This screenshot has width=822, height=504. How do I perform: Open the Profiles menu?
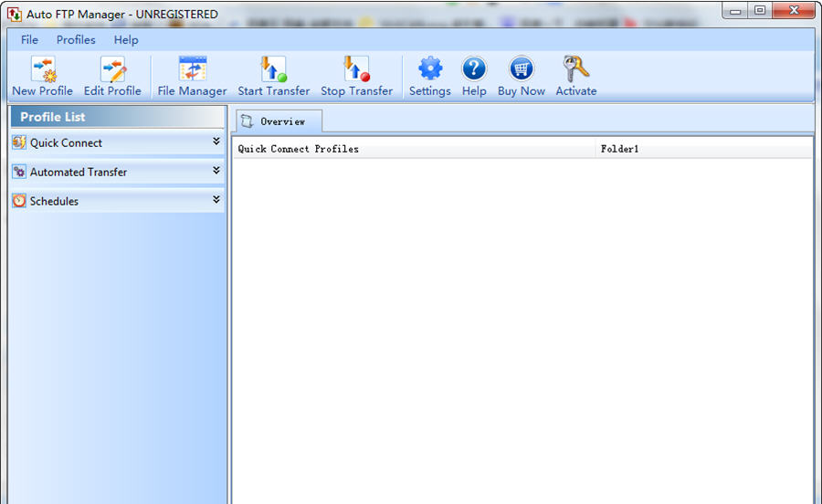[x=76, y=40]
